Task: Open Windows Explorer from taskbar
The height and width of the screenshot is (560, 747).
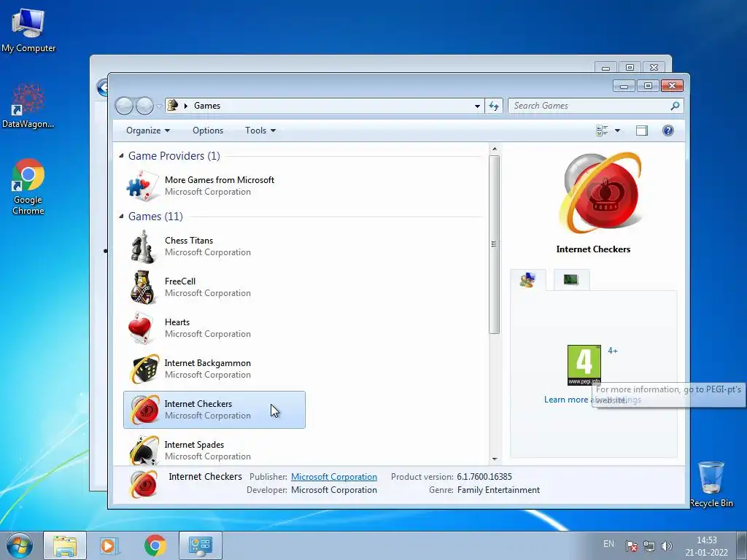Action: pos(65,545)
